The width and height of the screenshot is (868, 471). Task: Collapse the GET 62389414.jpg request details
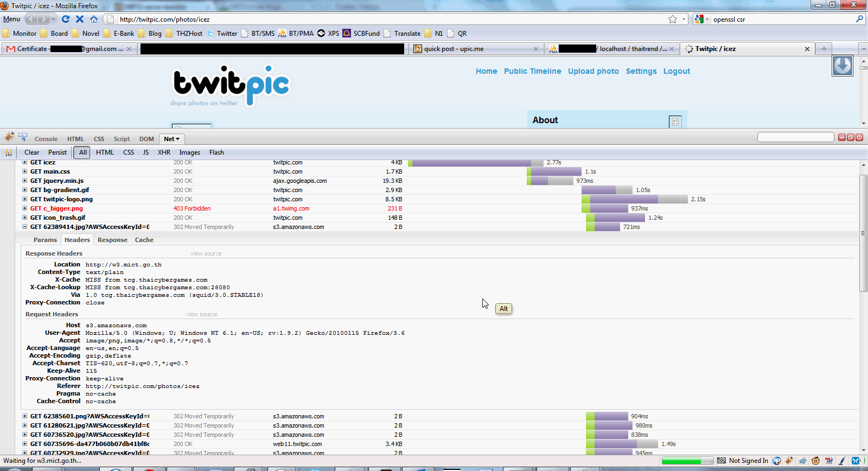(x=24, y=227)
